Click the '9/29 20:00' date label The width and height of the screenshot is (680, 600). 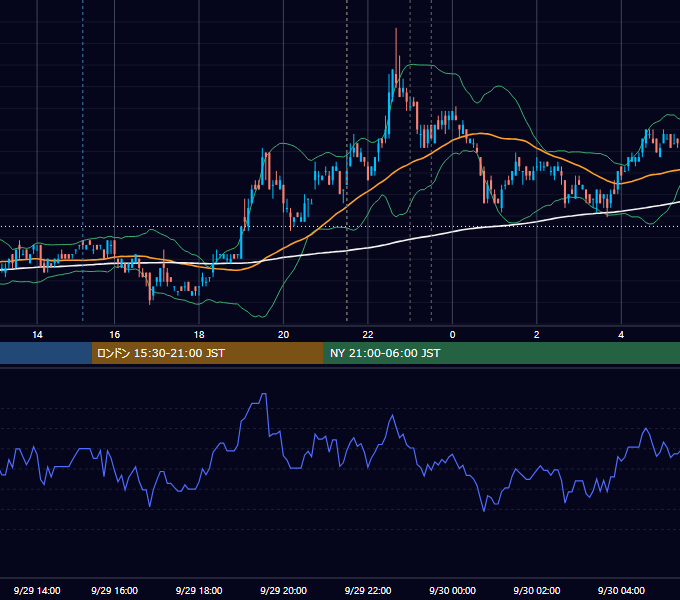click(x=283, y=590)
